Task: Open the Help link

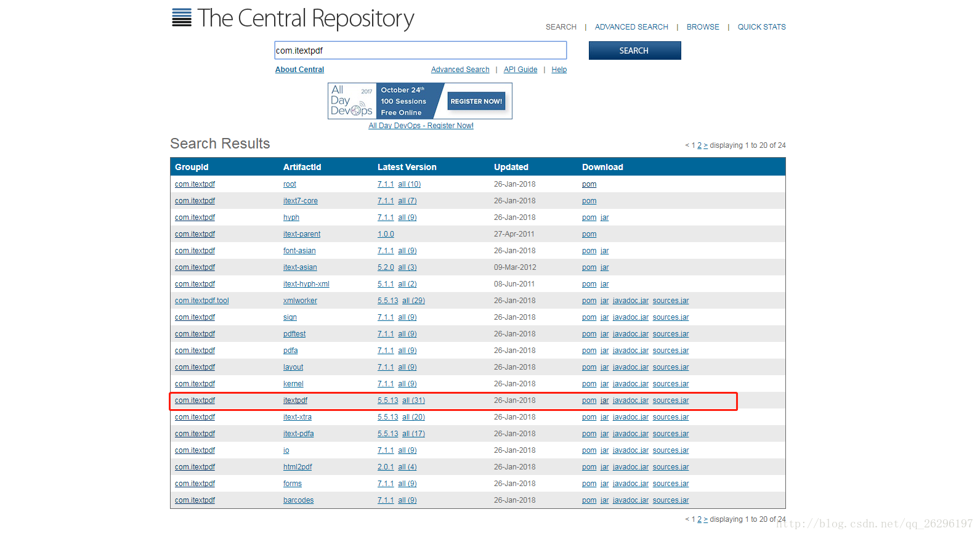Action: point(559,70)
